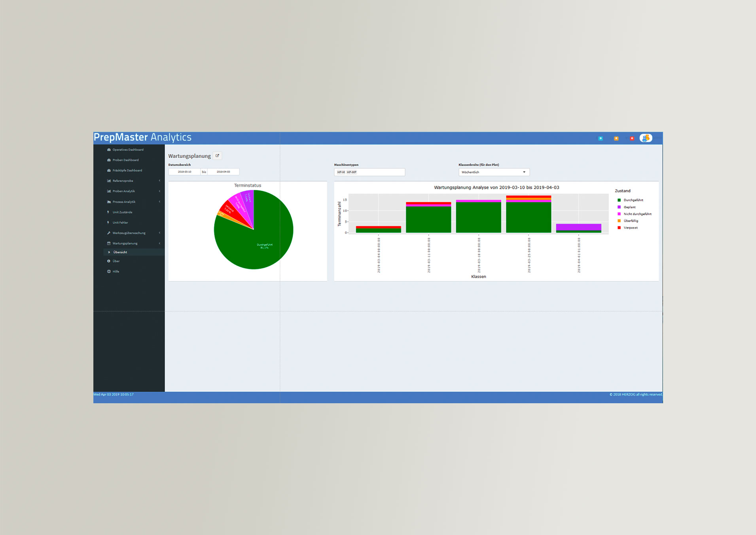Expand the Prozess Analytik submenu chevron
Screen dimensions: 756x535
pyautogui.click(x=159, y=202)
